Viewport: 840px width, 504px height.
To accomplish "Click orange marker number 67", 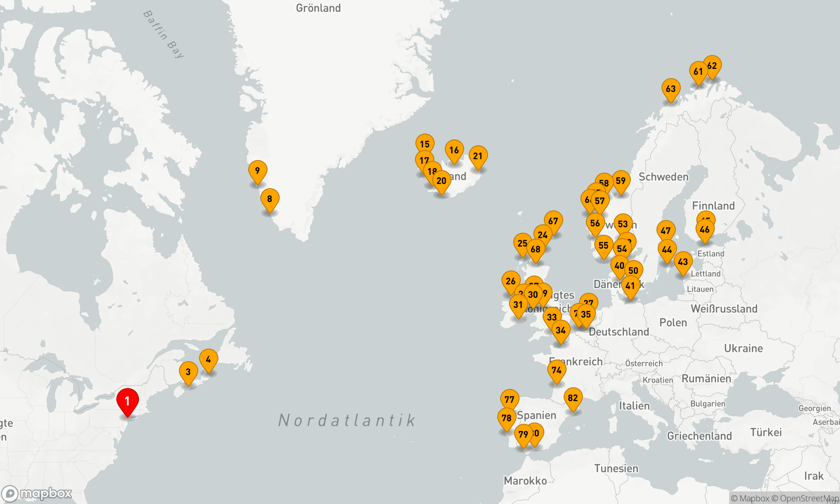I will tap(553, 221).
